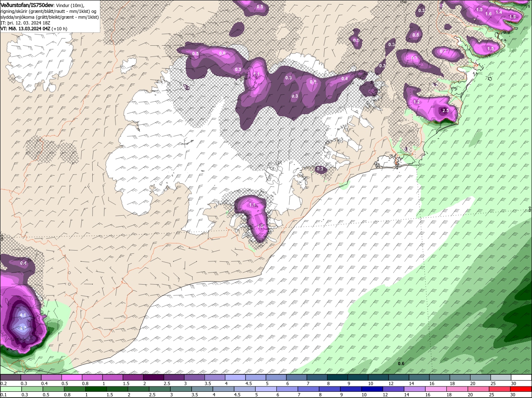
Task: Select lower legend dark blue swatch between 10 and 12
Action: tap(372, 389)
